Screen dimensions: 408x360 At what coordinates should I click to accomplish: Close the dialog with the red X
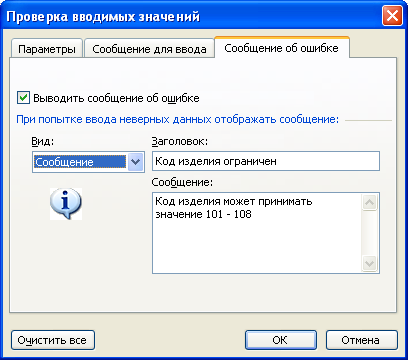point(392,16)
